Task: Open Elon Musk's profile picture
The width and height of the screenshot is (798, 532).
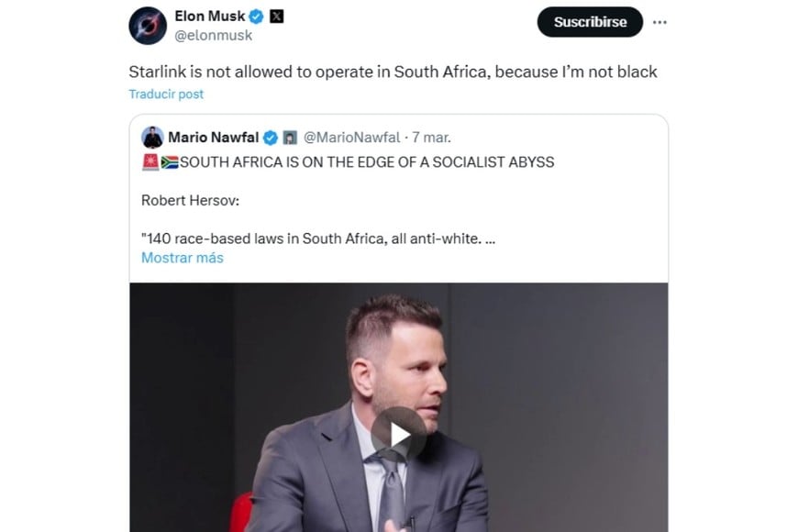Action: click(x=149, y=25)
